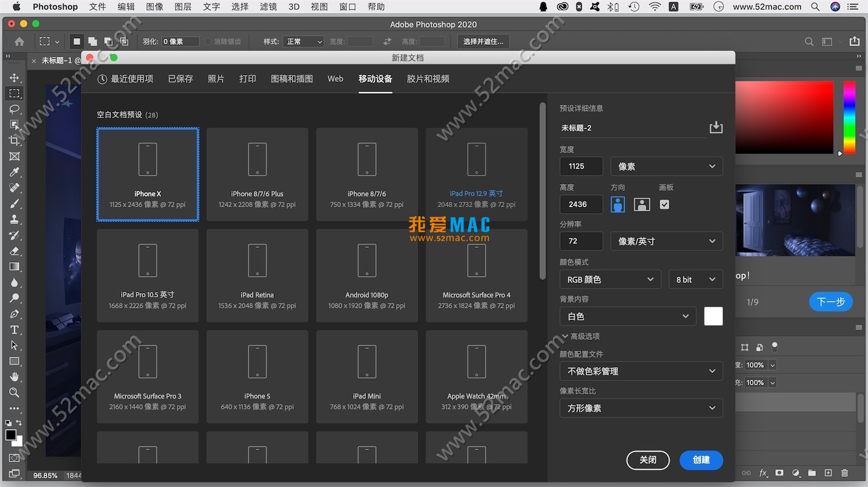Select the Blur tool
The image size is (868, 487).
15,282
